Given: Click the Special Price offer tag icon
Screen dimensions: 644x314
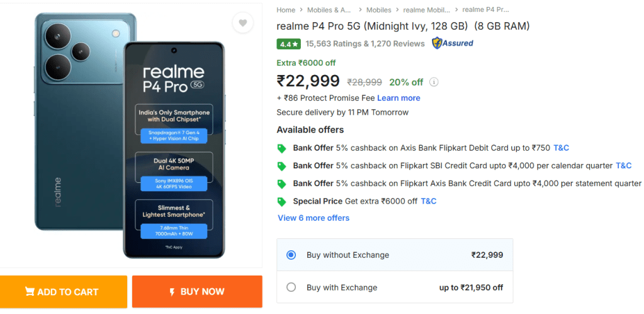Looking at the screenshot, I should [x=281, y=201].
